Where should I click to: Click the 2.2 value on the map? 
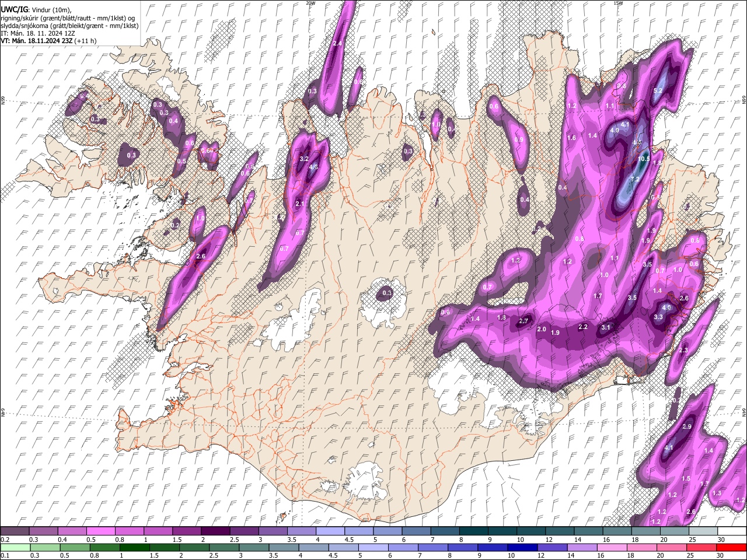point(583,327)
